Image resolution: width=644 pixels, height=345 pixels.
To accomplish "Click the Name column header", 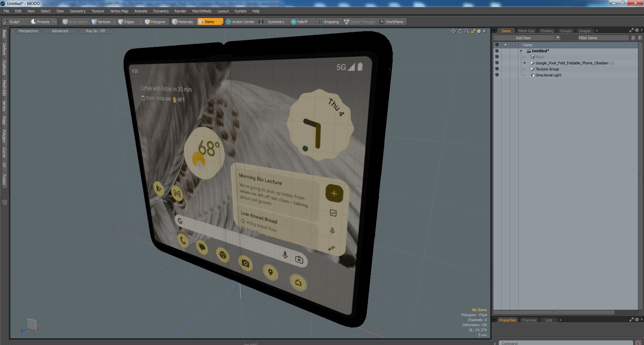I will pyautogui.click(x=528, y=45).
